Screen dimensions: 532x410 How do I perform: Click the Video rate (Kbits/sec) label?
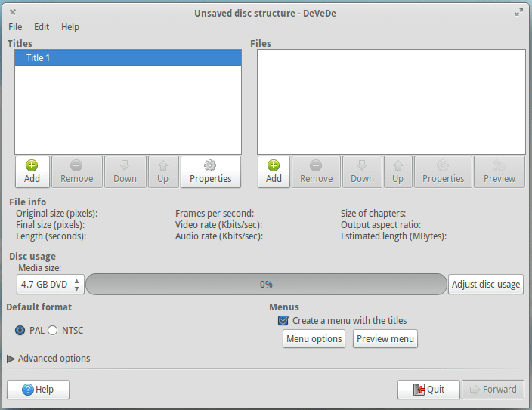click(x=218, y=225)
